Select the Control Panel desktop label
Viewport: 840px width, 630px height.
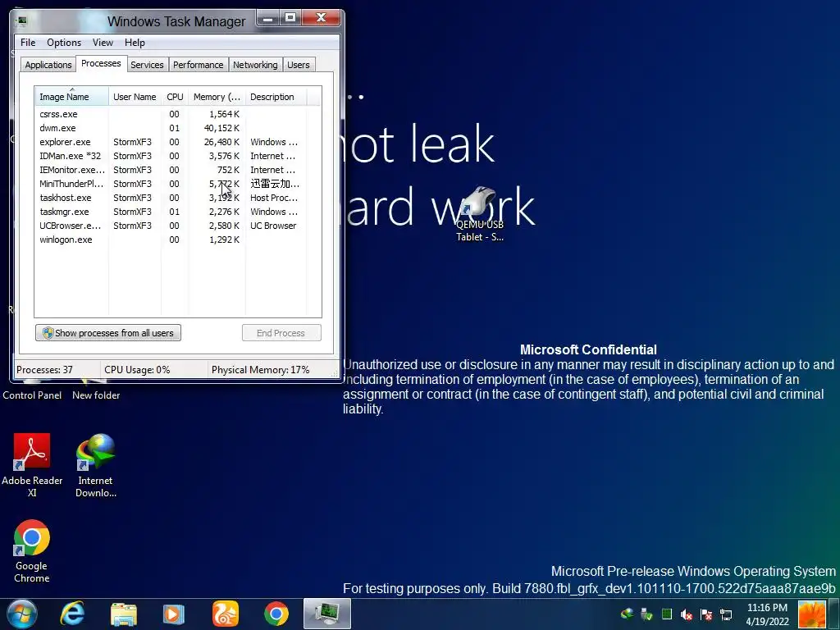32,395
